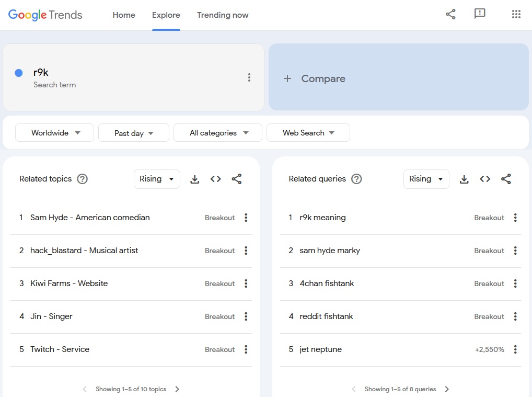
Task: Open options for jet neptune query
Action: pos(515,349)
